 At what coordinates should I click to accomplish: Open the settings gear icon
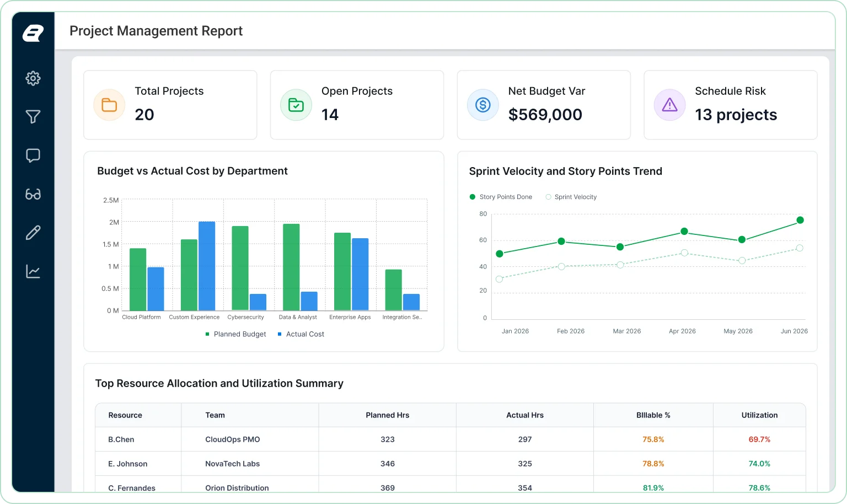(33, 78)
